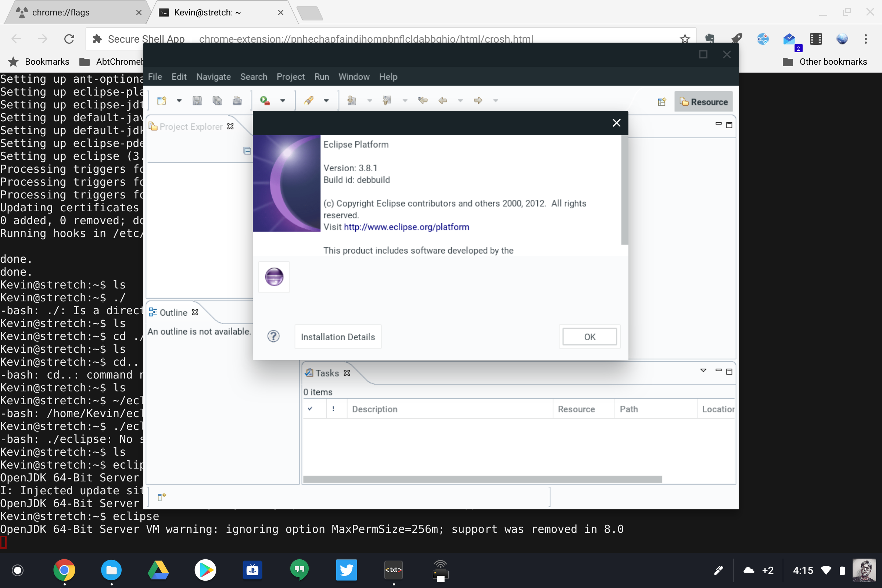Expand the External Tools dropdown arrow
The image size is (882, 588).
click(x=283, y=100)
